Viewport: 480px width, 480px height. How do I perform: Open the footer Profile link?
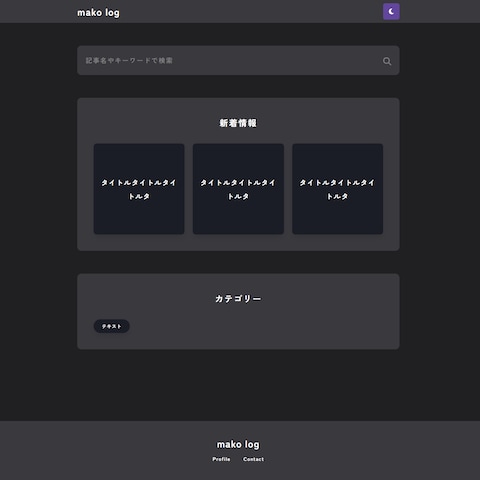221,459
